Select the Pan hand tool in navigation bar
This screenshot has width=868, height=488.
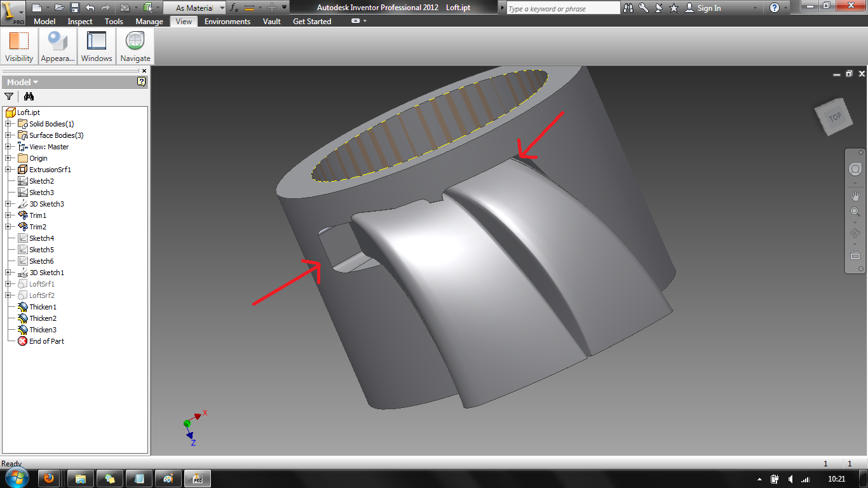pos(855,196)
